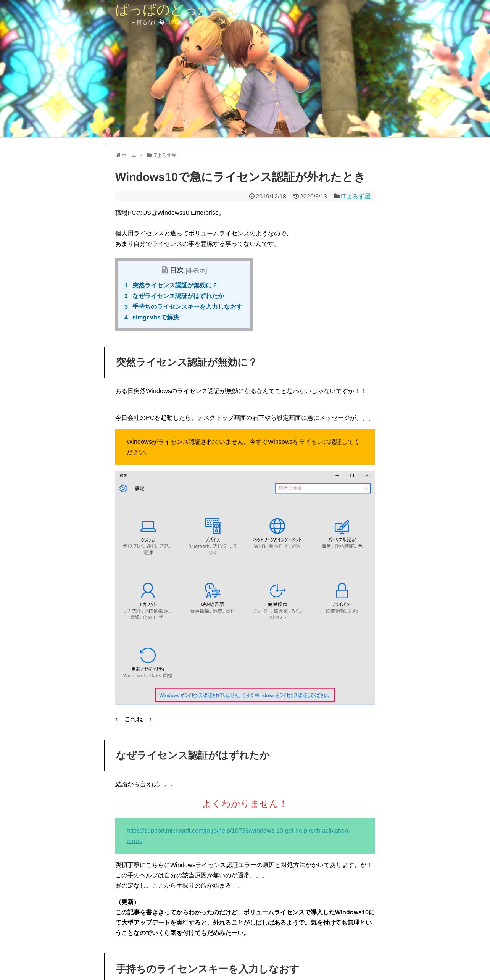Go to the ホーム breadcrumb link
The height and width of the screenshot is (980, 490).
click(x=129, y=155)
